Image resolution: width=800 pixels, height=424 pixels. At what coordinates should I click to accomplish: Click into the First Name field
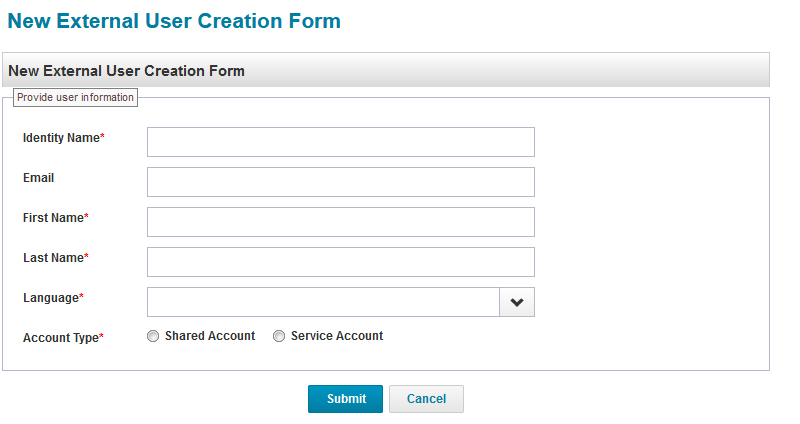click(x=340, y=222)
